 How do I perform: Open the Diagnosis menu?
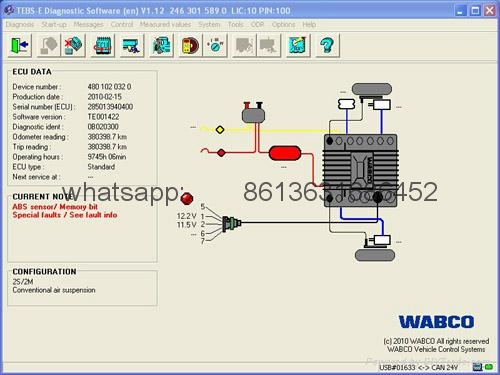[20, 25]
